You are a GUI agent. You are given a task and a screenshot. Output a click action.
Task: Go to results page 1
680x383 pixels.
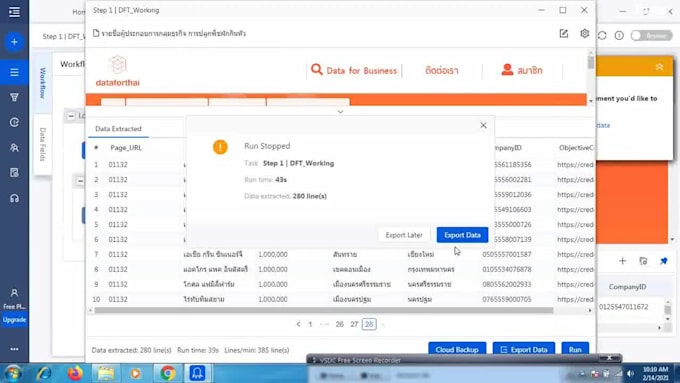point(310,324)
